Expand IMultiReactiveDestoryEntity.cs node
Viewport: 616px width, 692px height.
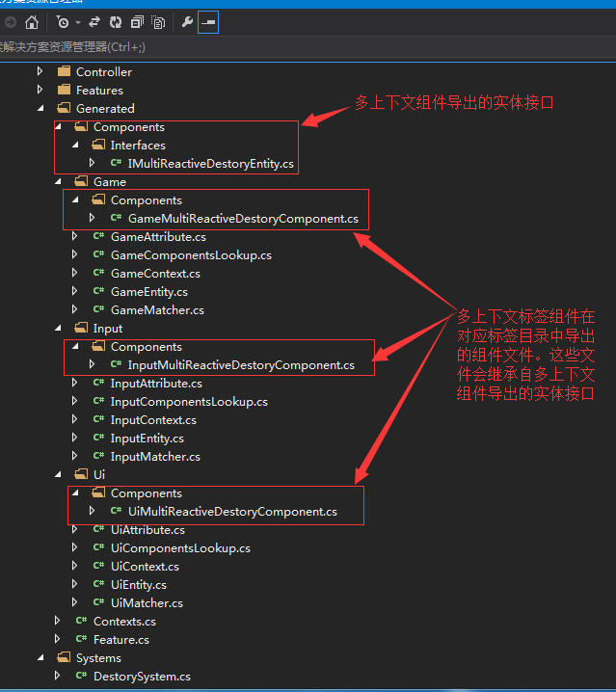click(92, 163)
